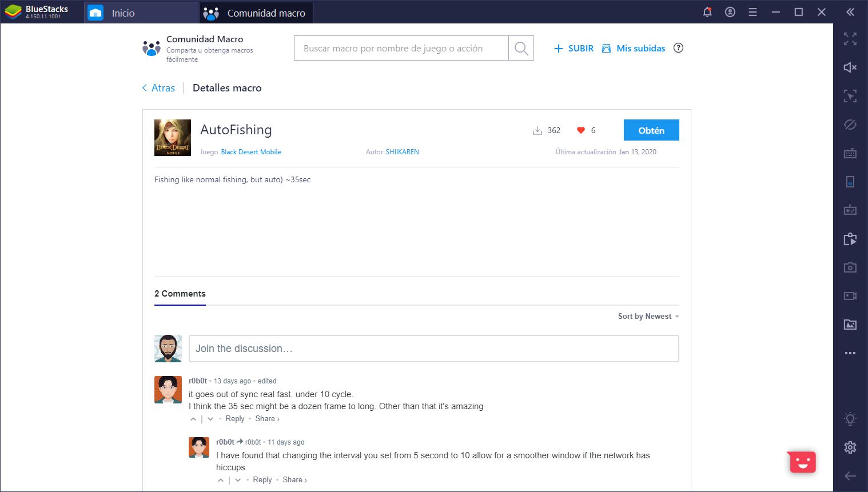This screenshot has height=492, width=868.
Task: Collapse the right sidebar with double chevron
Action: point(850,12)
